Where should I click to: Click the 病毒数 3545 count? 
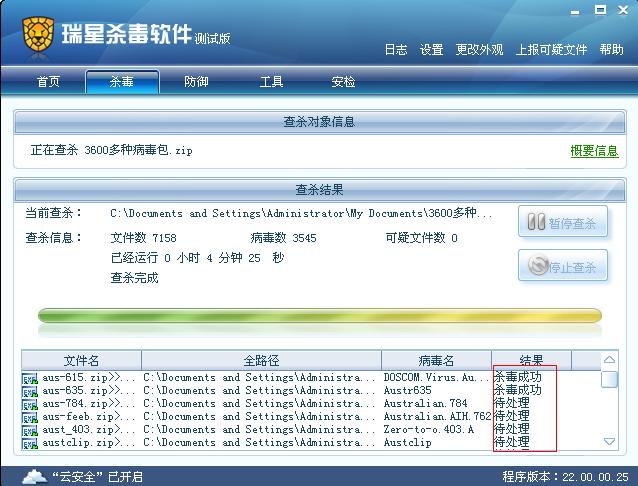coord(283,238)
